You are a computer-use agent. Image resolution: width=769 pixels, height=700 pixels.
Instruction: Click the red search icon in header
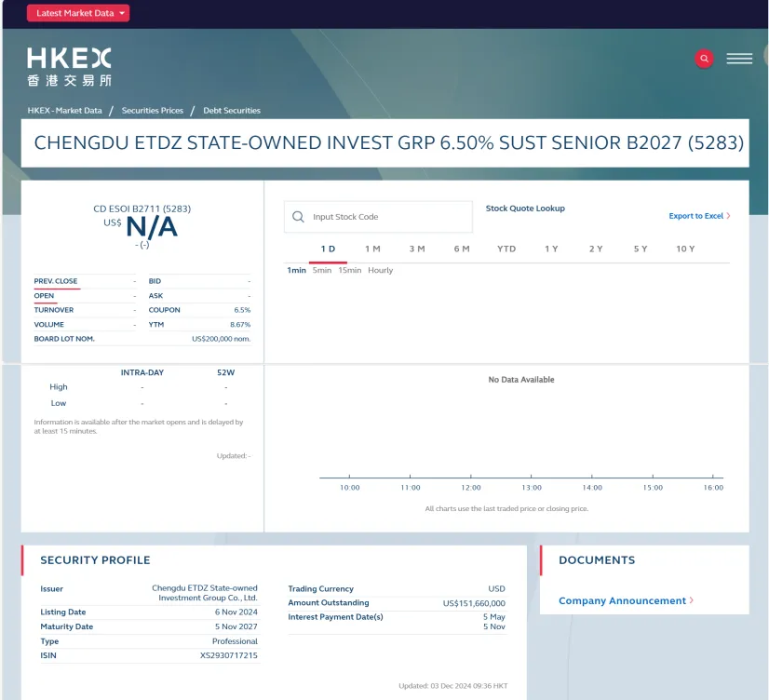coord(704,59)
